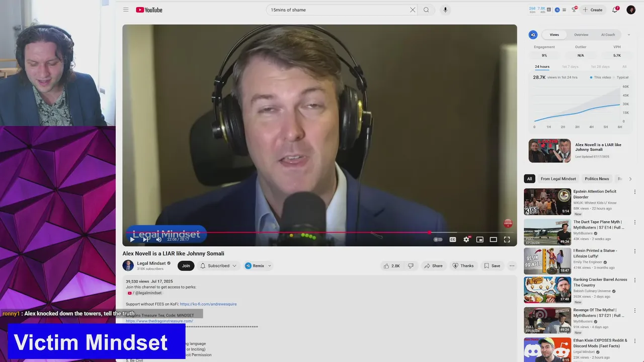Select the 1st 7 days range
This screenshot has height=362, width=644.
click(570, 66)
